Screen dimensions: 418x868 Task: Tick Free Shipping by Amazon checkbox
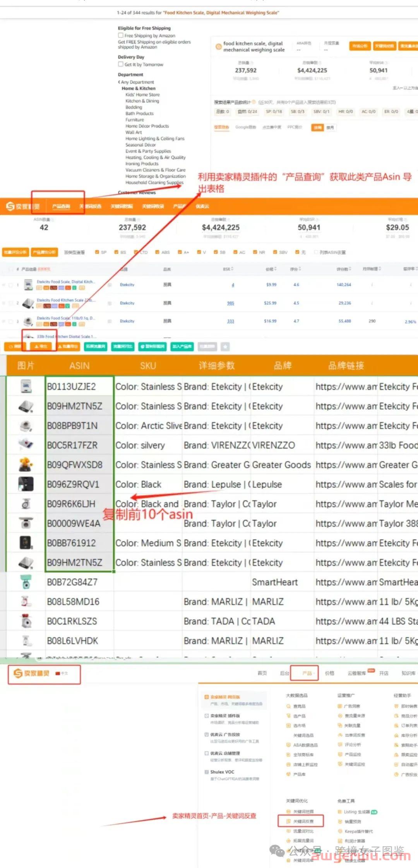coord(121,35)
